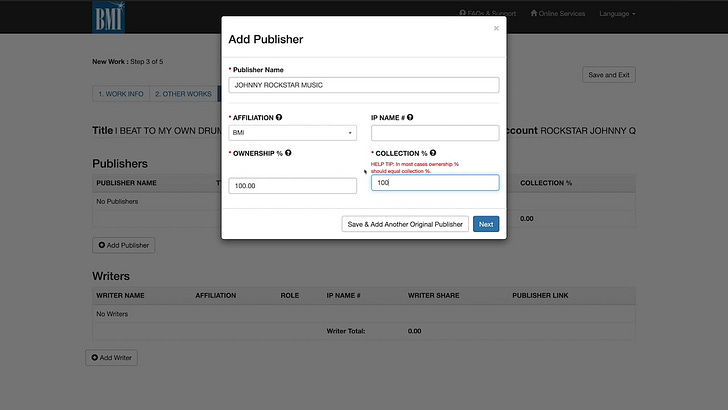Open FAQs & Support link
Screen dimensions: 728x410
point(488,13)
